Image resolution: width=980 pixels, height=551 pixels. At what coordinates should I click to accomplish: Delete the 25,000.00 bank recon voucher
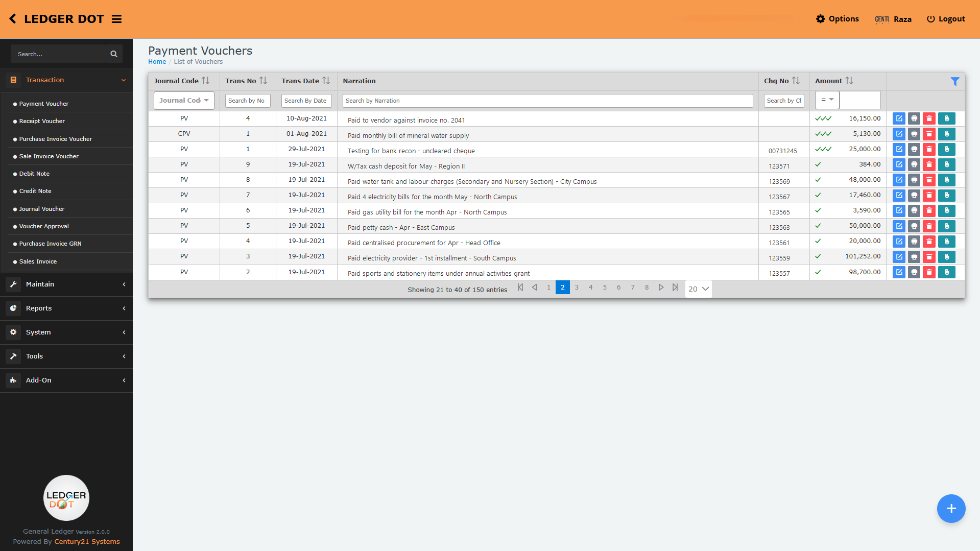pos(929,149)
